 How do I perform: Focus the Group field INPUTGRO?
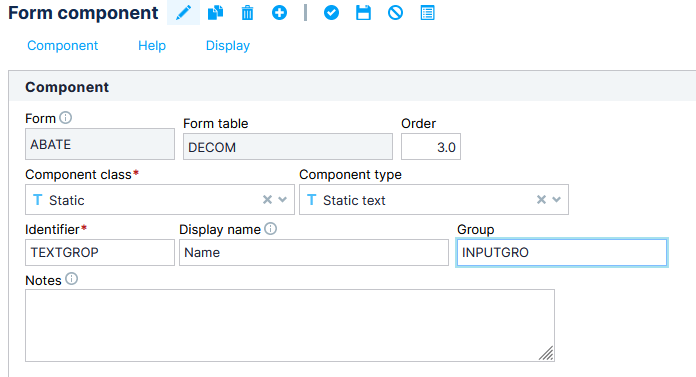coord(562,253)
